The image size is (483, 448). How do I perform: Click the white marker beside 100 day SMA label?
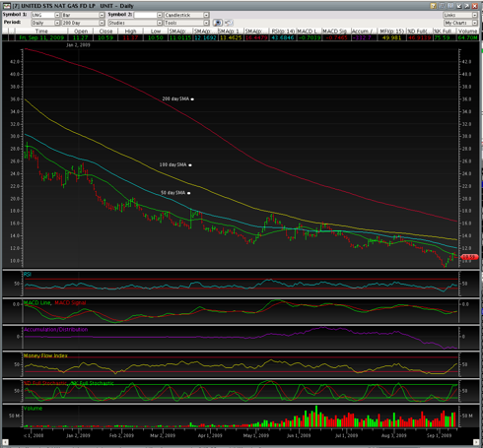pos(190,165)
